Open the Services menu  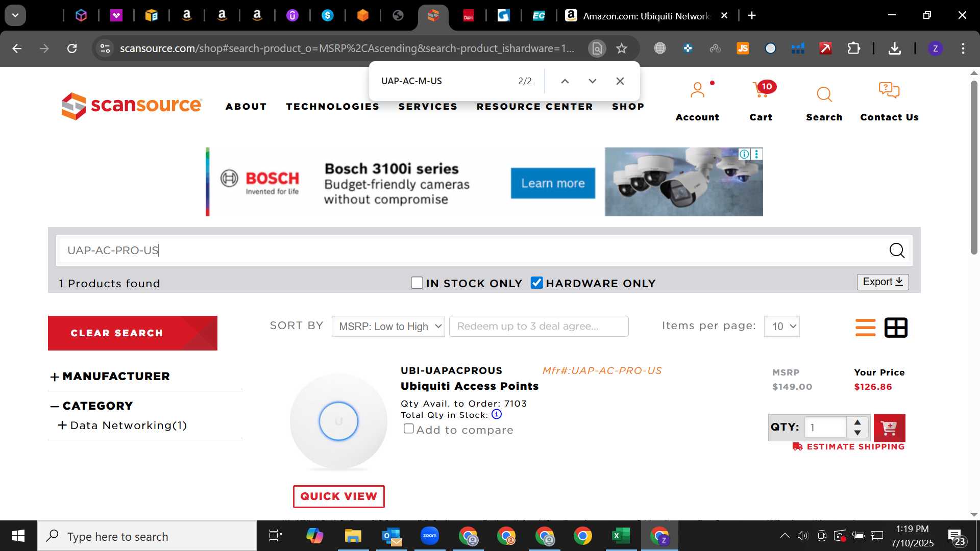coord(428,107)
